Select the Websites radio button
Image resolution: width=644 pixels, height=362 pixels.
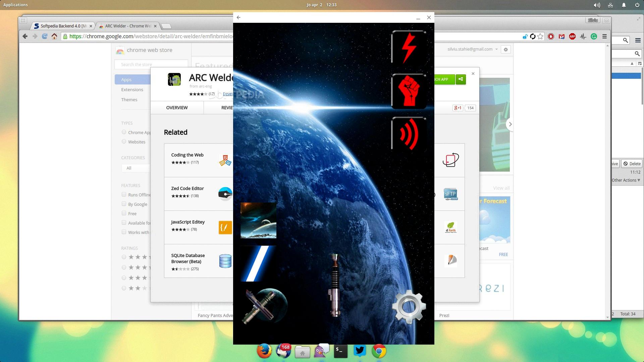(x=124, y=141)
